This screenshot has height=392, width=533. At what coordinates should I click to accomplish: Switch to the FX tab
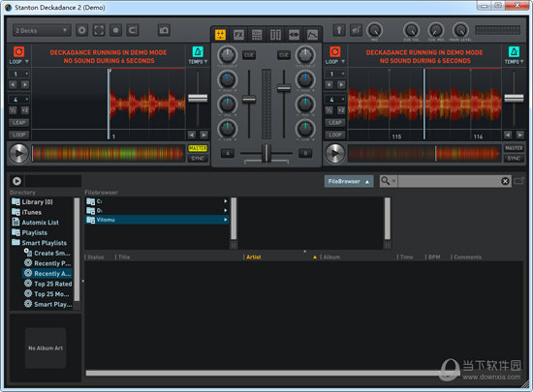[x=238, y=35]
